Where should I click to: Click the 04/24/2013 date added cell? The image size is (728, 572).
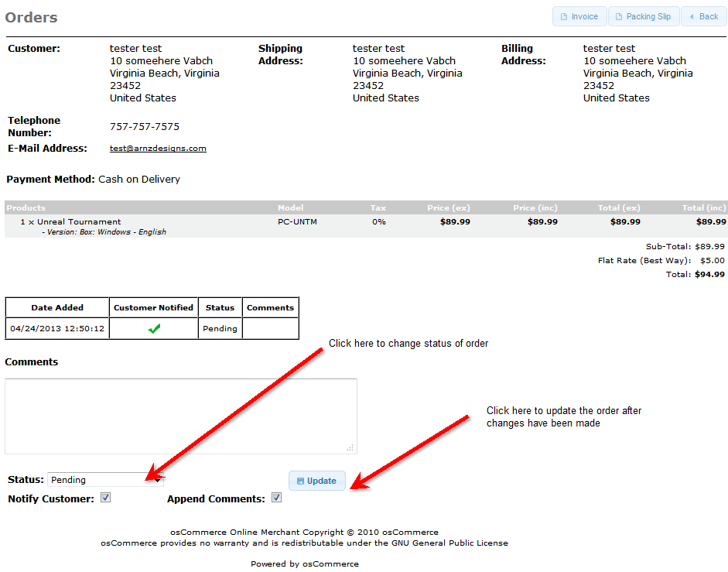coord(57,328)
